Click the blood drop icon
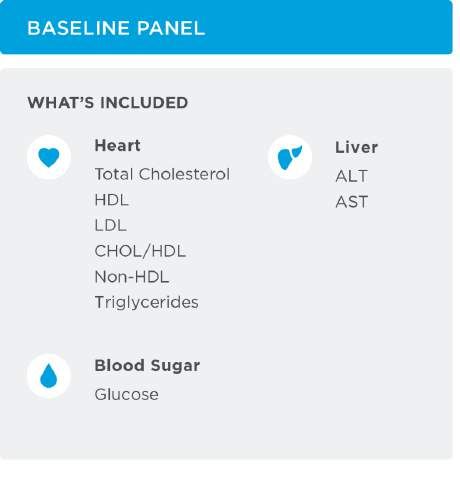 click(49, 376)
